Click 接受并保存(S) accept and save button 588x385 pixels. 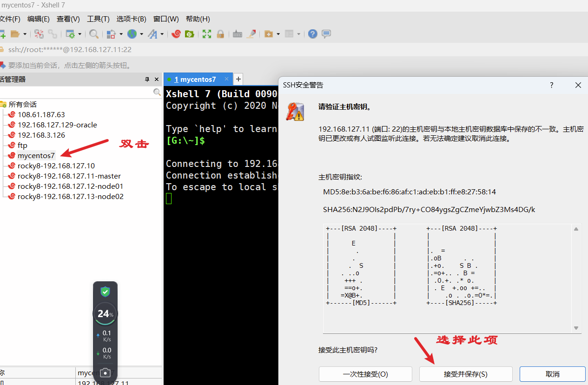(466, 374)
